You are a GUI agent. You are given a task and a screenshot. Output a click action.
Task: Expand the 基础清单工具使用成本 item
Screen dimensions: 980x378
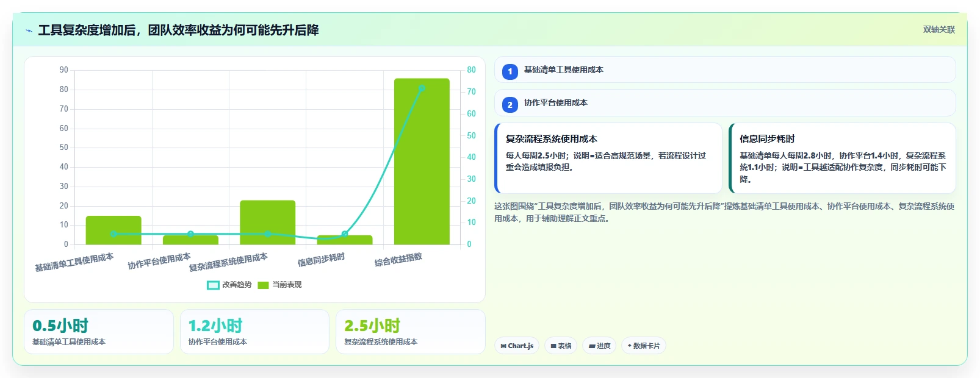pyautogui.click(x=725, y=70)
